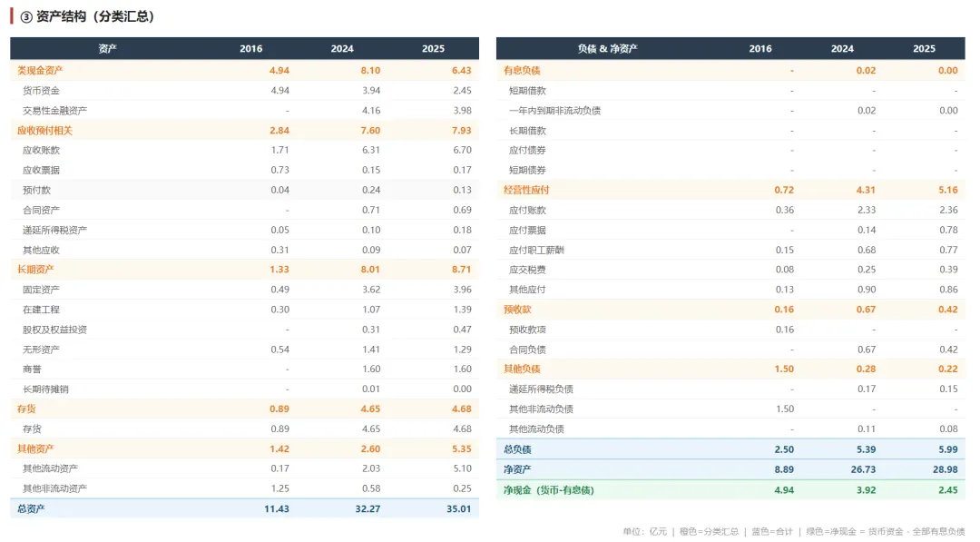Click the 资产 column header
The width and height of the screenshot is (980, 542).
[107, 49]
